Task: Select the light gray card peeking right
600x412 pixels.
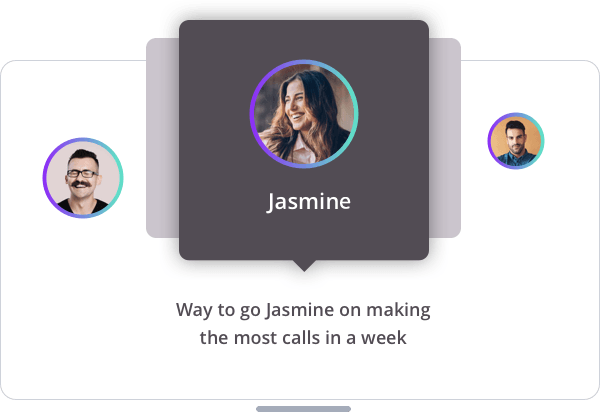Action: (x=445, y=138)
